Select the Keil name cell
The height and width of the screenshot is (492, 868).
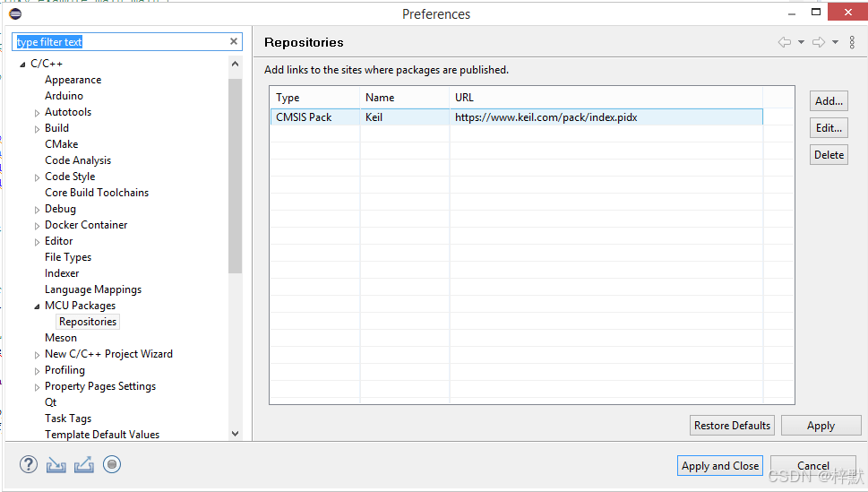[405, 117]
